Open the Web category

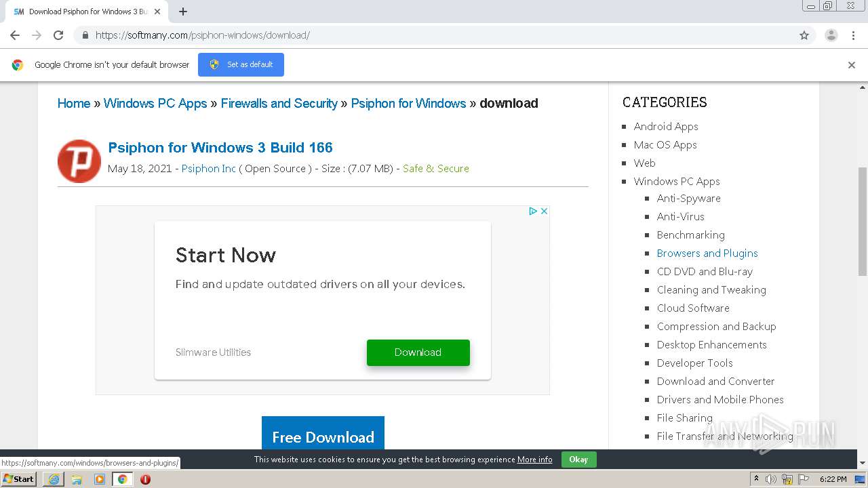[644, 163]
